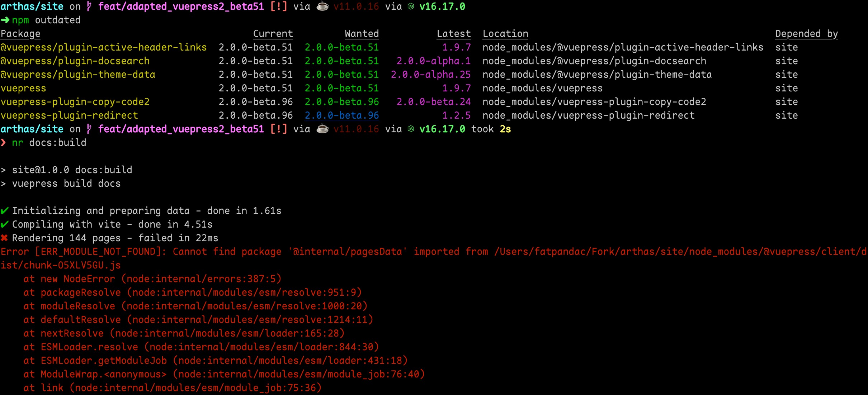
Task: Click latest version 1.2.5
Action: click(x=457, y=115)
